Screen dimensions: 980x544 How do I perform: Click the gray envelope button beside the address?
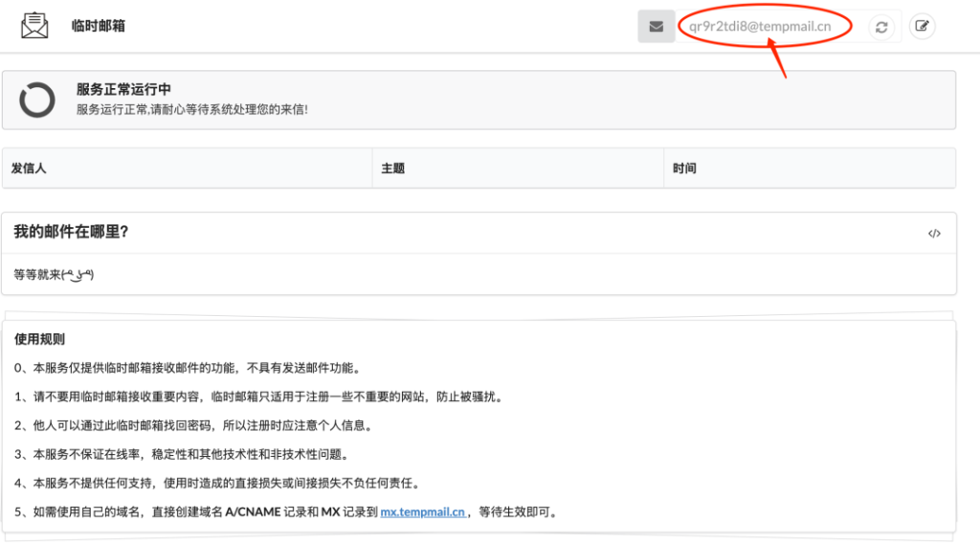pos(656,26)
